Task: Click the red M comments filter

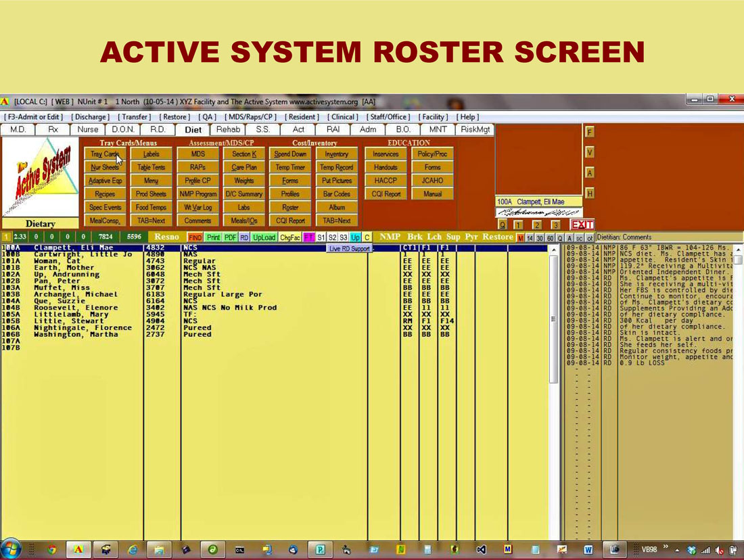Action: (x=521, y=238)
